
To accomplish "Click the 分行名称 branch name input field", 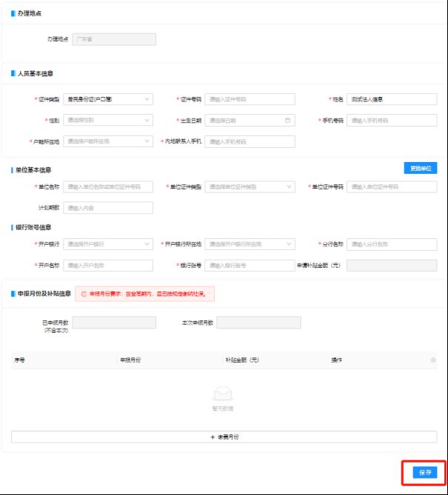I will [392, 244].
